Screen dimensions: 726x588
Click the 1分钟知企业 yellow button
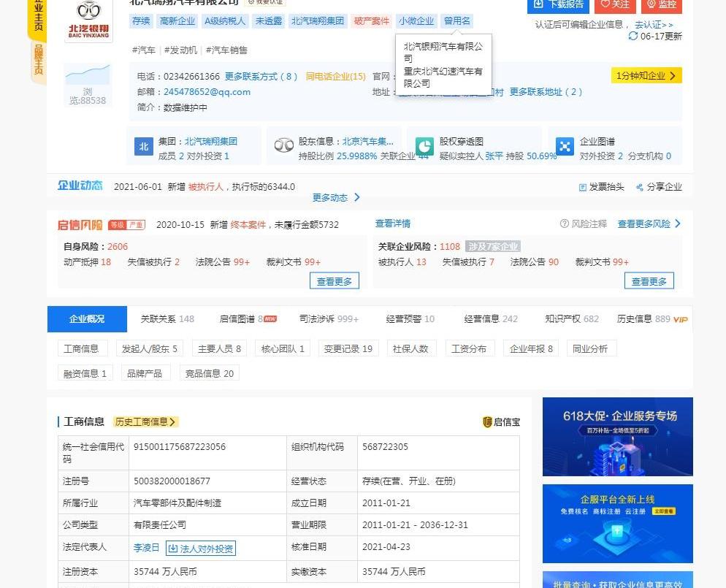pyautogui.click(x=646, y=75)
